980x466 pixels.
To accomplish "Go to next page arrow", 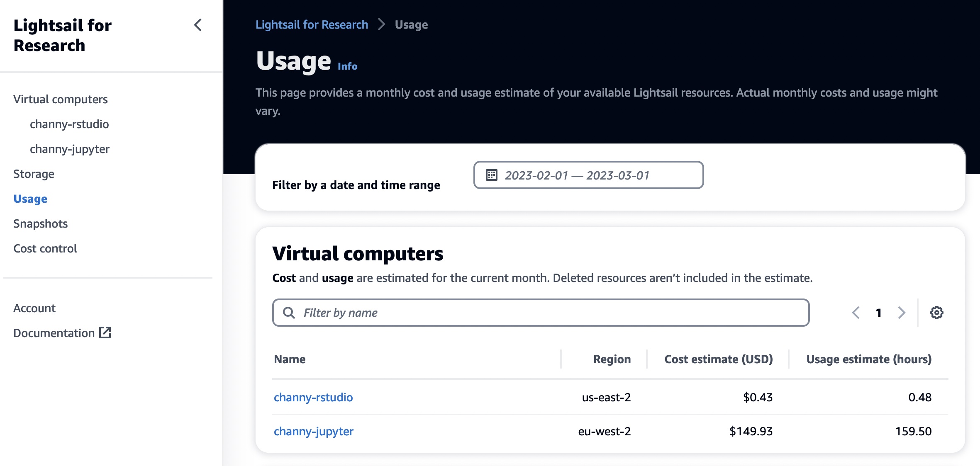I will pyautogui.click(x=901, y=313).
